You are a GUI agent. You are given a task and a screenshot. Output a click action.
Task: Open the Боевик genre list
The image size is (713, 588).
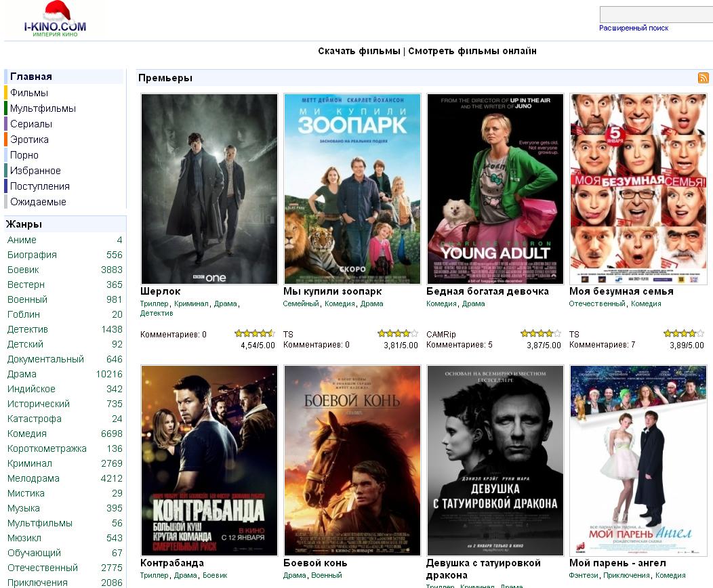click(23, 270)
